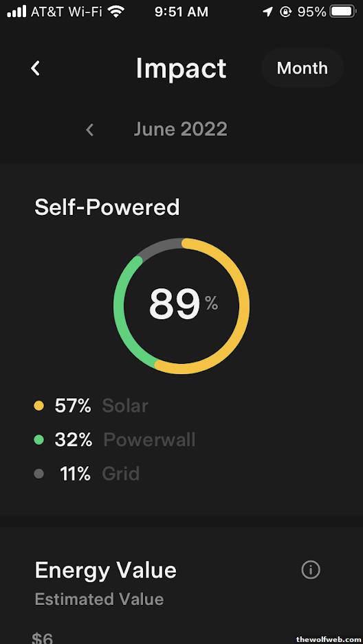
Task: Open the Month period selector
Action: [302, 68]
